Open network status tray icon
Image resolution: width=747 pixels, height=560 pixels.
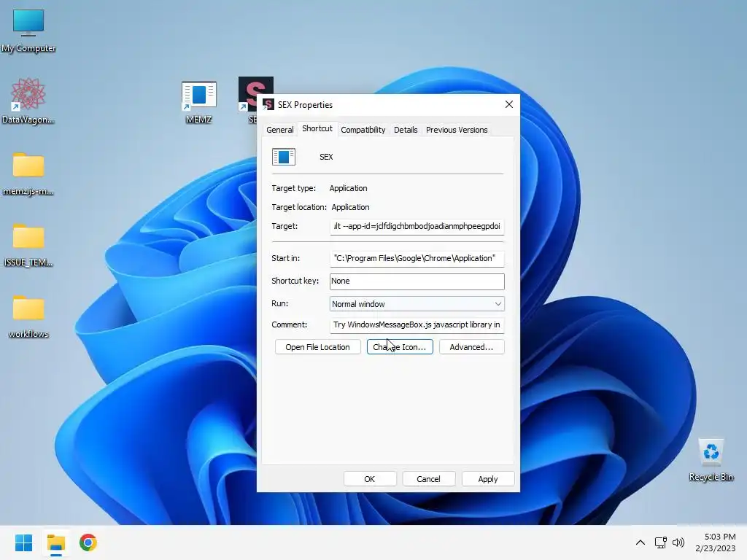[660, 542]
